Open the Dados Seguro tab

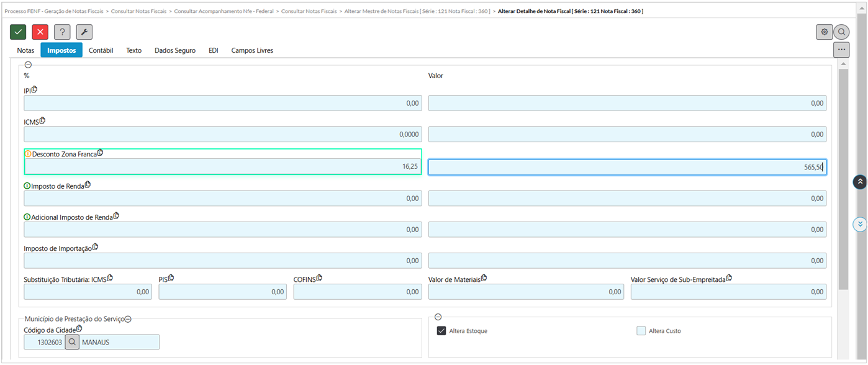[x=175, y=50]
